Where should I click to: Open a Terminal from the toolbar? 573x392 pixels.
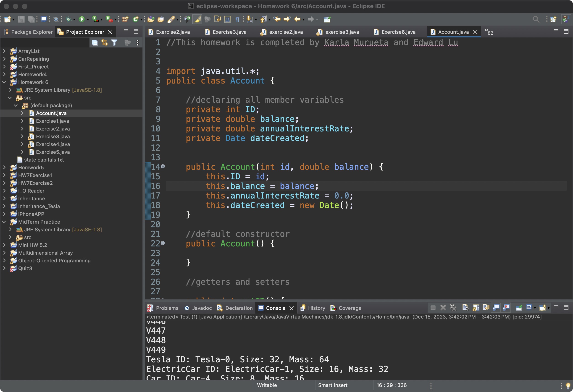pos(44,19)
